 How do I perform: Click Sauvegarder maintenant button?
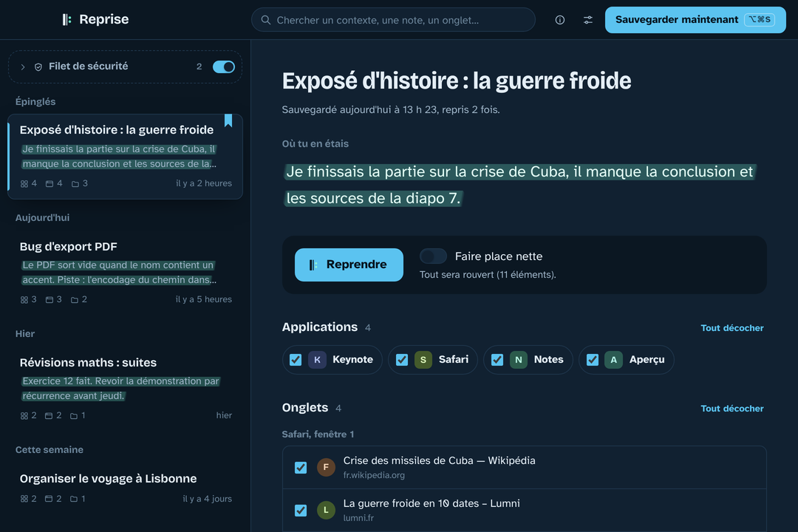pyautogui.click(x=695, y=20)
